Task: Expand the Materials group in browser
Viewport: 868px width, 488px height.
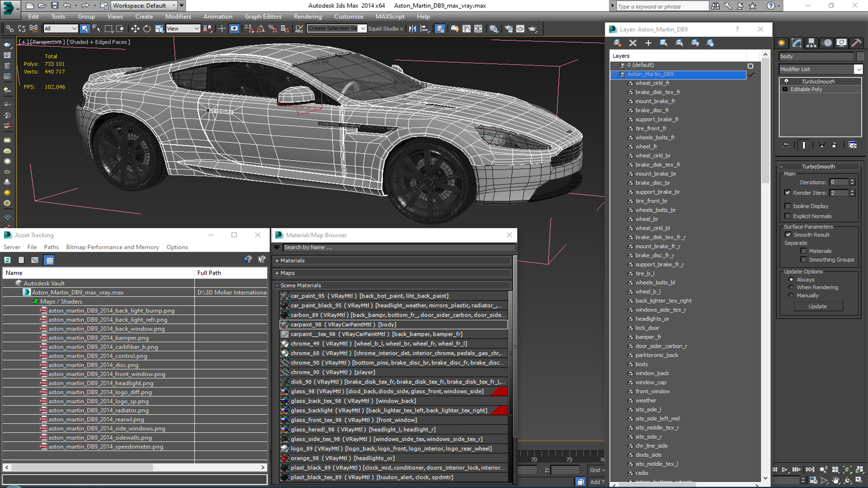Action: (x=277, y=261)
